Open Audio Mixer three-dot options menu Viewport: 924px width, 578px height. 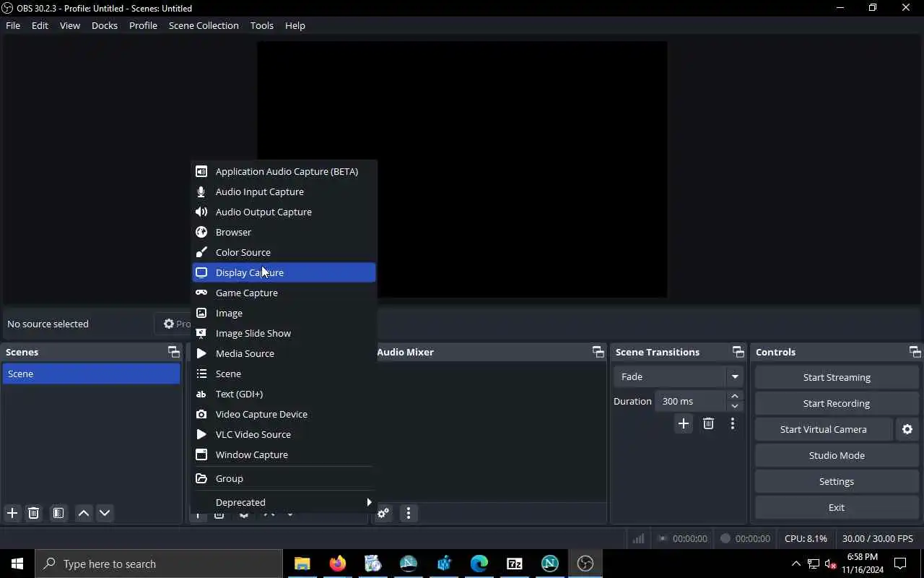[x=409, y=513]
